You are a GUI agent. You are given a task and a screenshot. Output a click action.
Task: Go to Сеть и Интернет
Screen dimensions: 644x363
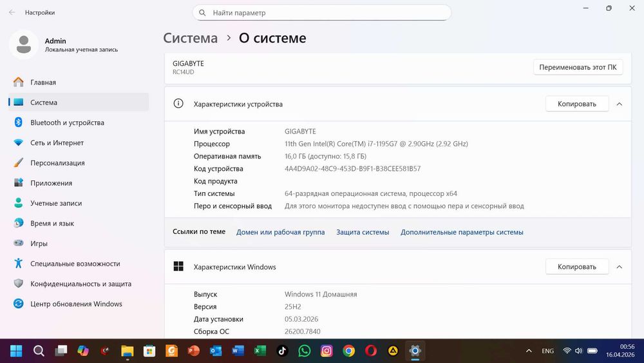tap(78, 142)
